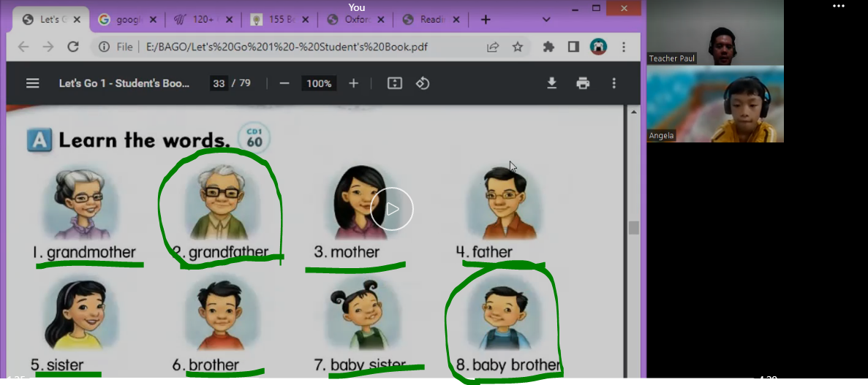
Task: Close the Reading tab
Action: pos(457,20)
